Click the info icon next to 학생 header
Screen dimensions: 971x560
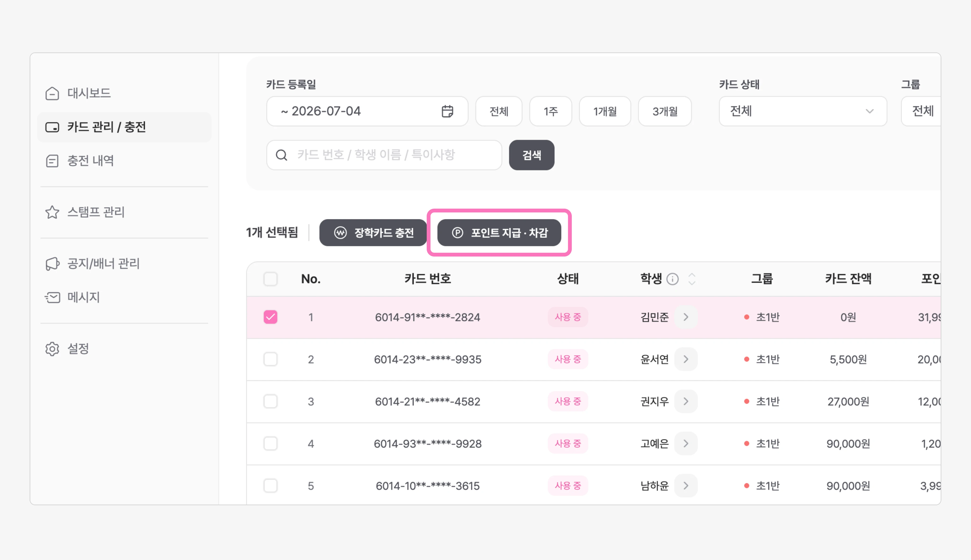[672, 279]
